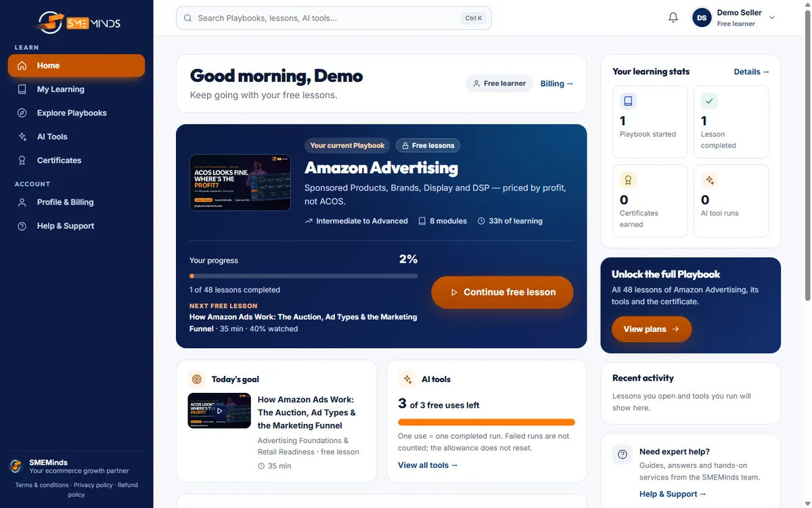This screenshot has height=508, width=812.
Task: Click Today's goal lesson title
Action: click(x=307, y=412)
